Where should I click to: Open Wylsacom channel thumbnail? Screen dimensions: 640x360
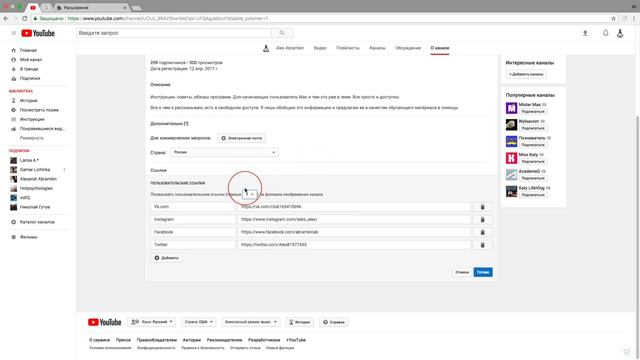click(511, 124)
